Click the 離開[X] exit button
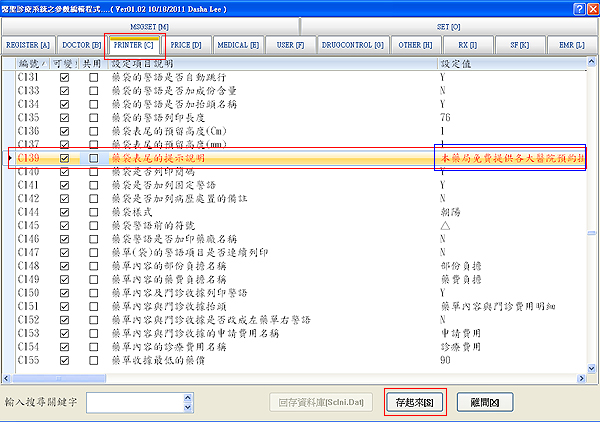This screenshot has width=600, height=422. (489, 402)
